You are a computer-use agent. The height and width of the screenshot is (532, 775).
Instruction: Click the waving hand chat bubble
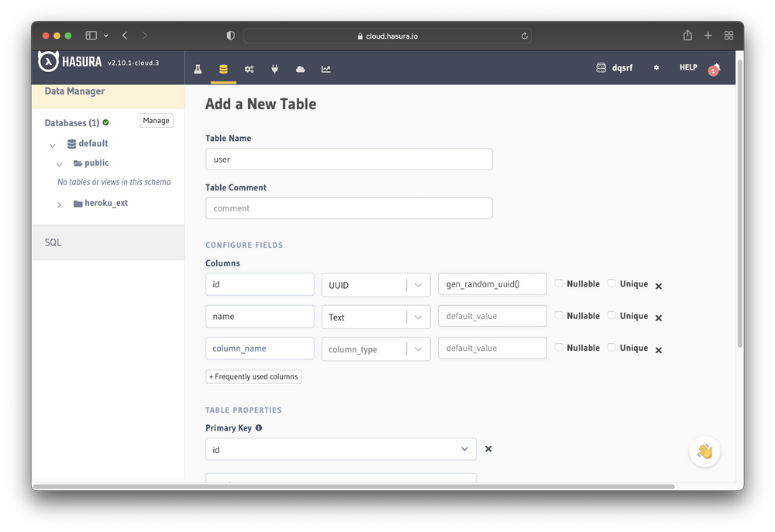[x=704, y=451]
